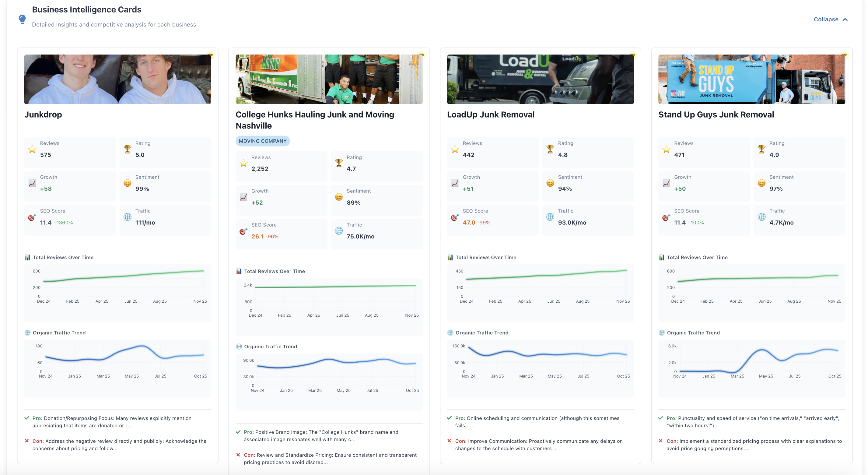868x475 pixels.
Task: Select the star Reviews icon on the Junkdrop card
Action: 32,149
